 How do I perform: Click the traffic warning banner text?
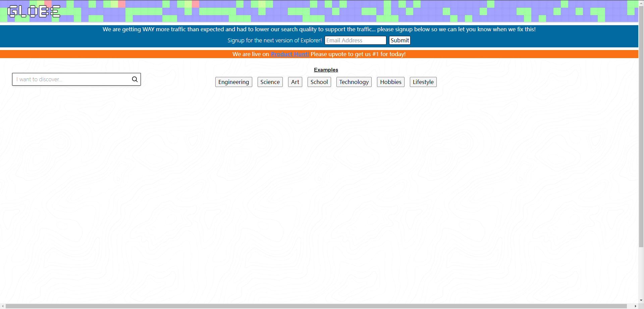point(319,29)
